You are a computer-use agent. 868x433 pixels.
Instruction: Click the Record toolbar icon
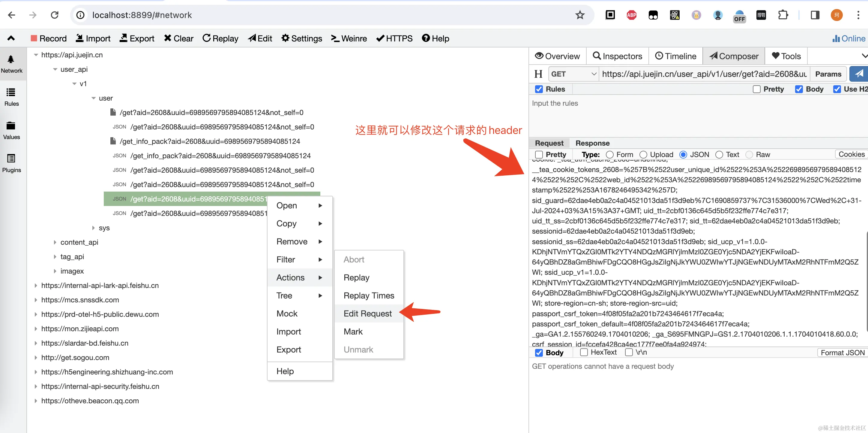[x=34, y=38]
